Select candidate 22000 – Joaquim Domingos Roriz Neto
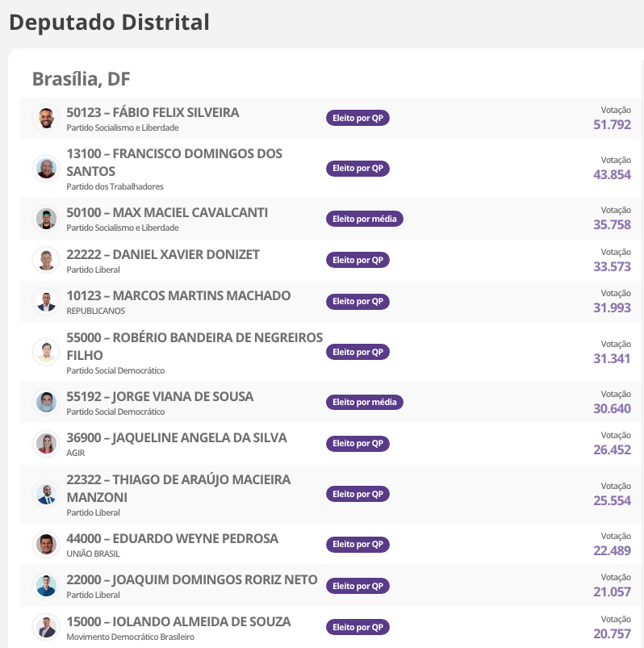This screenshot has height=648, width=644. click(191, 580)
